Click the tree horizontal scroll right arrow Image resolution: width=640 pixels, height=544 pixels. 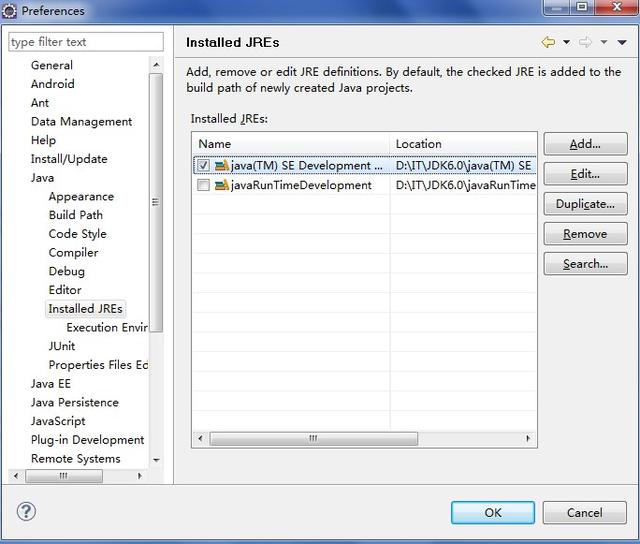click(x=140, y=476)
